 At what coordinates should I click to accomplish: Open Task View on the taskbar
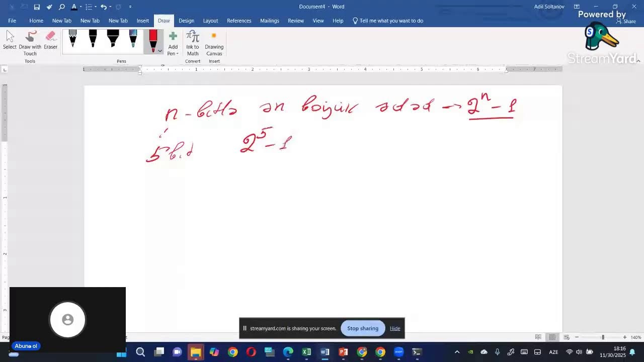click(x=159, y=352)
